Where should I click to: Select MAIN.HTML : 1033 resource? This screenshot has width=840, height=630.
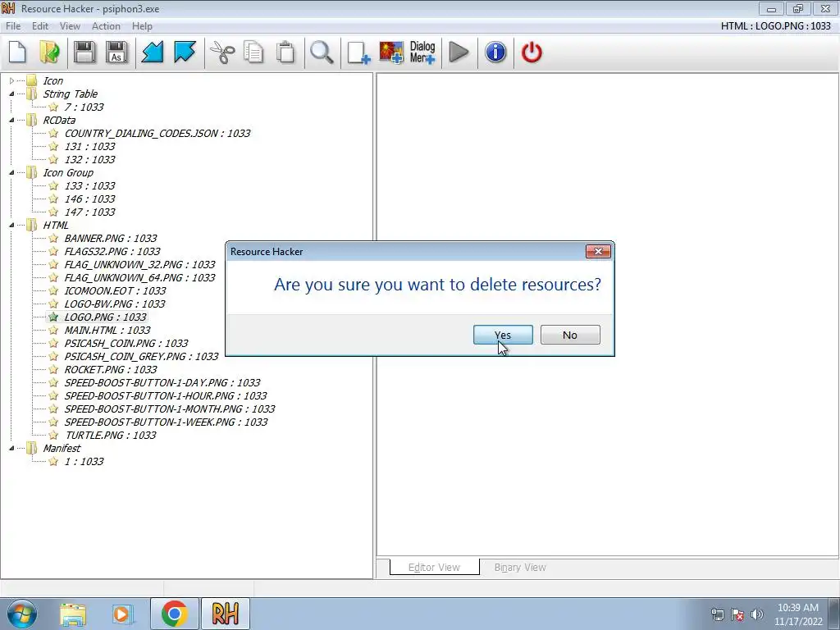107,330
